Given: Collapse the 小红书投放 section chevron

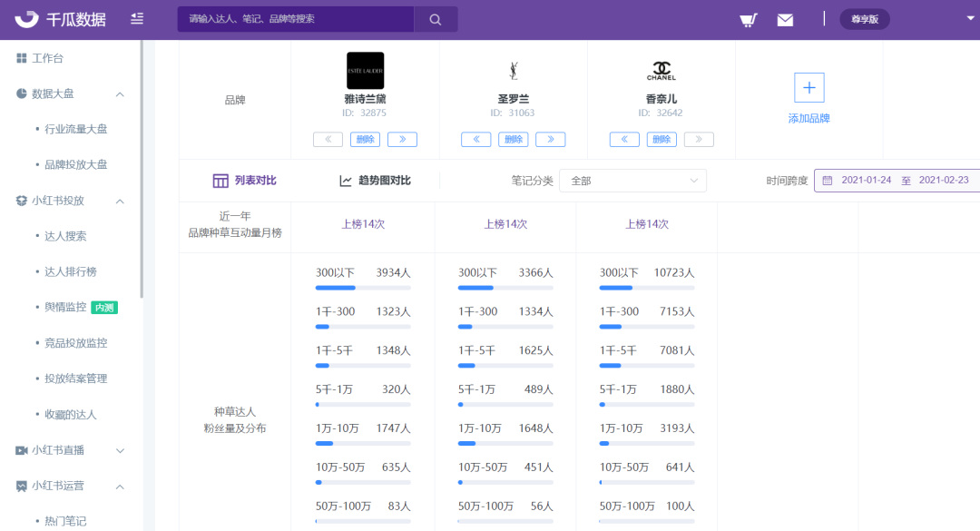Looking at the screenshot, I should pyautogui.click(x=120, y=202).
